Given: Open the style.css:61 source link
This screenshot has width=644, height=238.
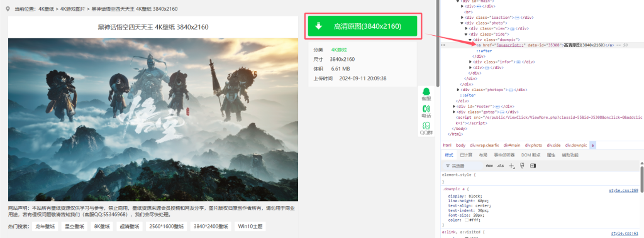Looking at the screenshot, I should (625, 233).
